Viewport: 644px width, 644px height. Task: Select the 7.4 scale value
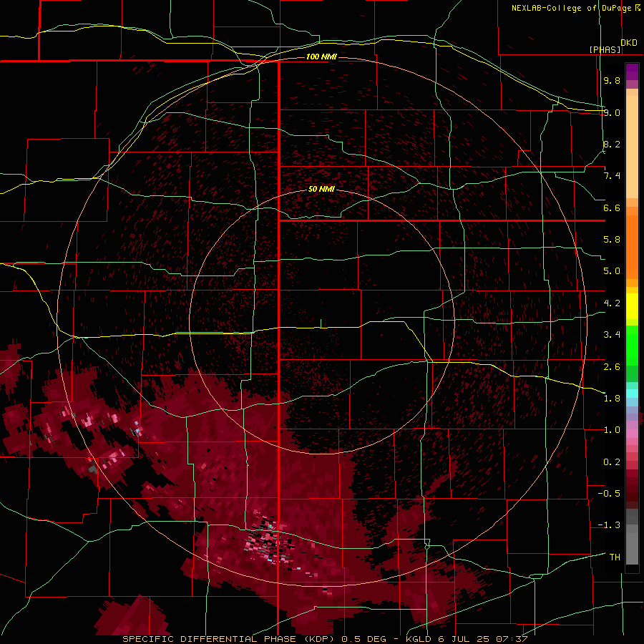pyautogui.click(x=612, y=176)
